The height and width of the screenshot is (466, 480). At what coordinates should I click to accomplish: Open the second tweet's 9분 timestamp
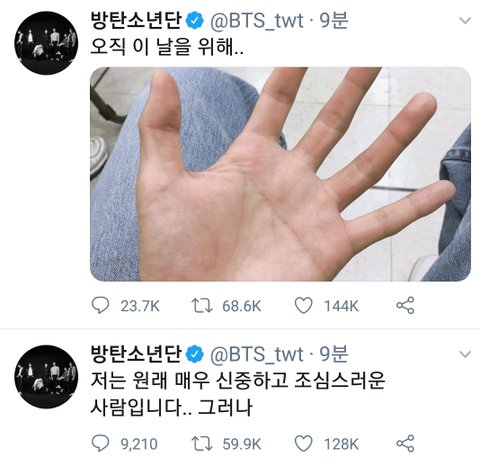[x=334, y=354]
